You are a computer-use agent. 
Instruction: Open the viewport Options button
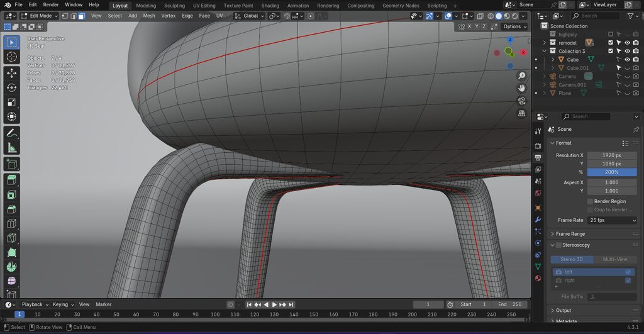click(514, 26)
